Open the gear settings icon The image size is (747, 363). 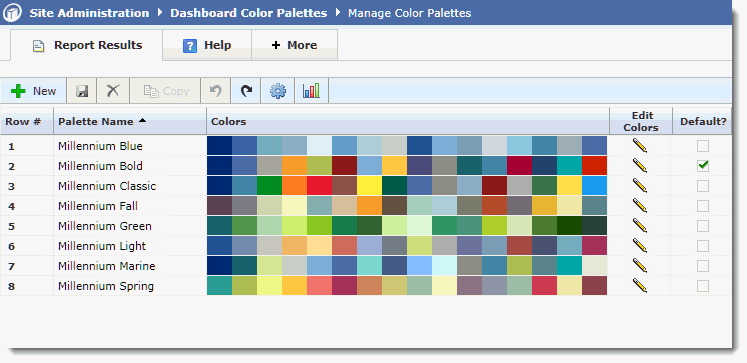coord(278,91)
